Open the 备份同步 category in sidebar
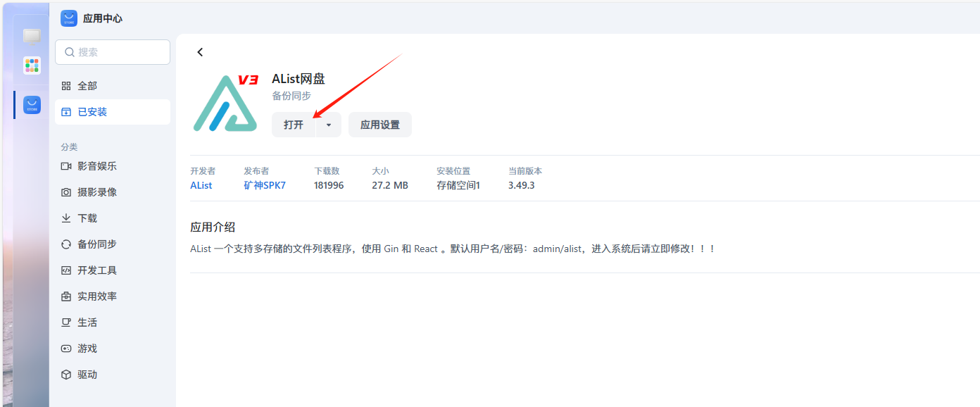Screen dimensions: 980x407 pos(113,244)
